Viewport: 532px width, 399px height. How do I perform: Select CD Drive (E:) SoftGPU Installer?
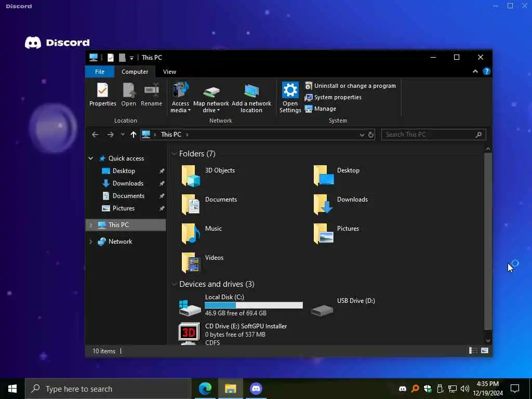click(x=233, y=334)
